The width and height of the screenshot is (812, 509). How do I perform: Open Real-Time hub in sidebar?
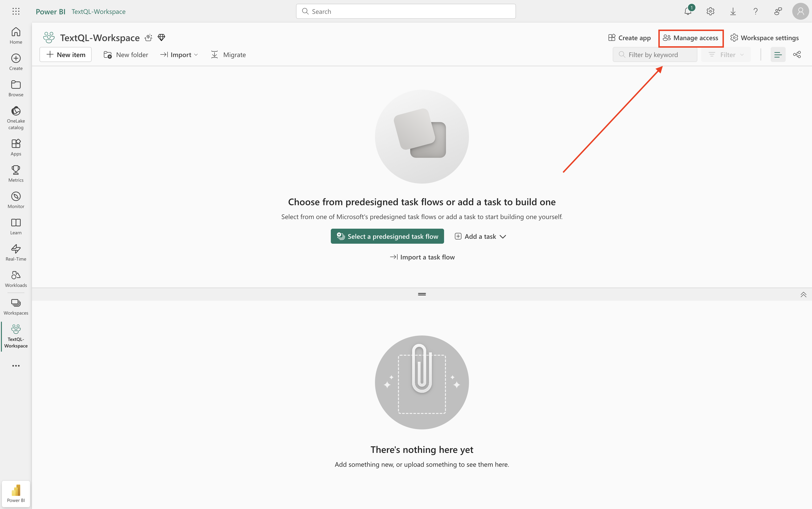[x=16, y=252]
